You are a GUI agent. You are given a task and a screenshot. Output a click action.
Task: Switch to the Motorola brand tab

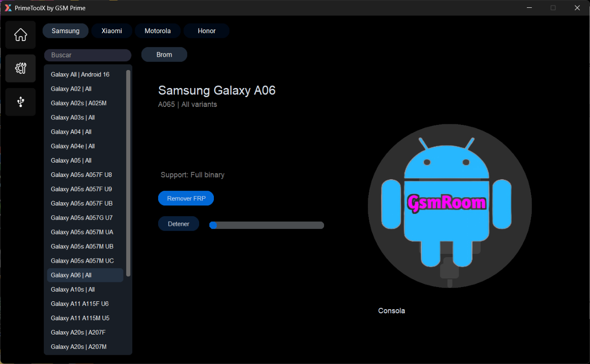158,31
